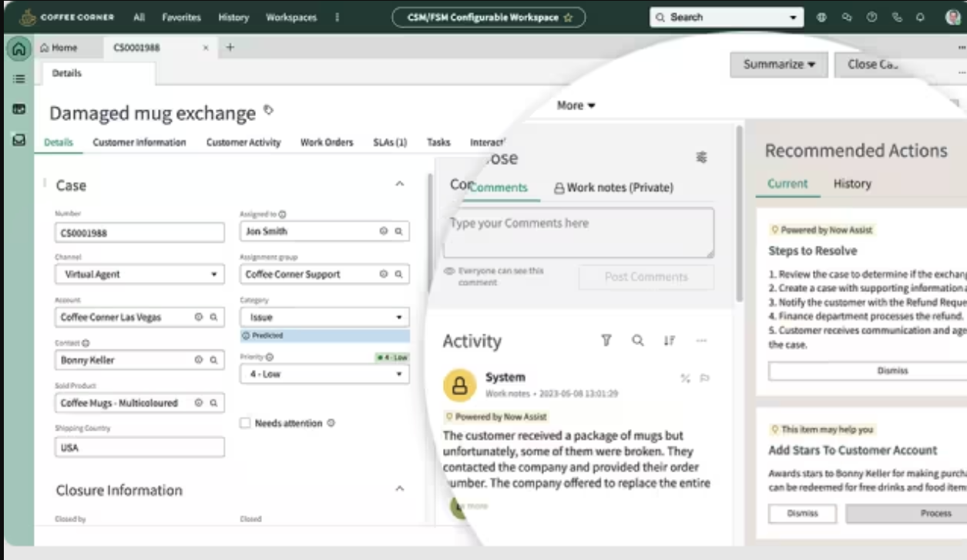This screenshot has width=967, height=560.
Task: Open the History menu in top bar
Action: coord(233,17)
